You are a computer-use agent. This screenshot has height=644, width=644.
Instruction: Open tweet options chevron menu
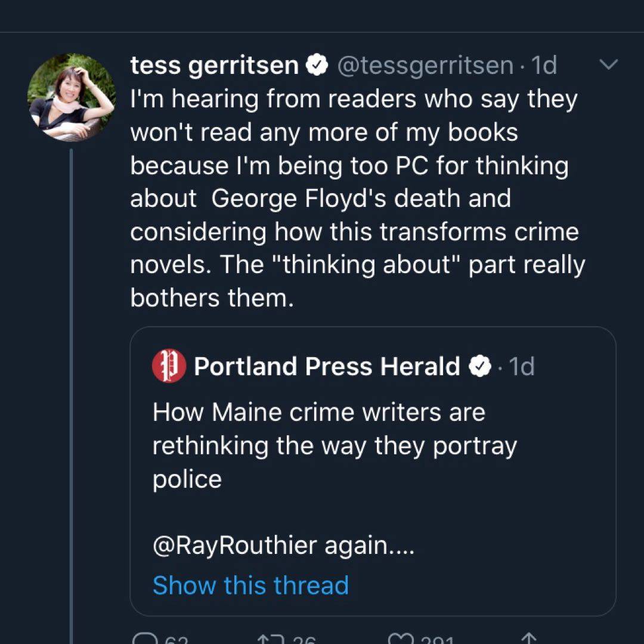click(x=608, y=64)
